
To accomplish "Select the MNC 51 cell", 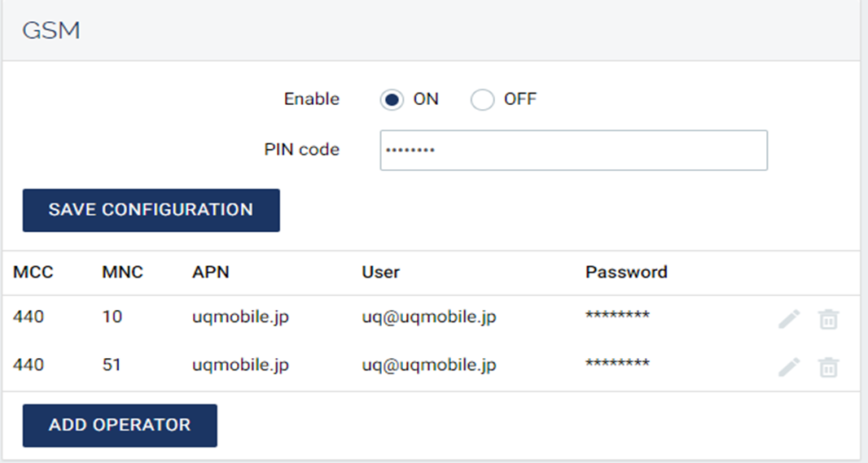I will 112,365.
